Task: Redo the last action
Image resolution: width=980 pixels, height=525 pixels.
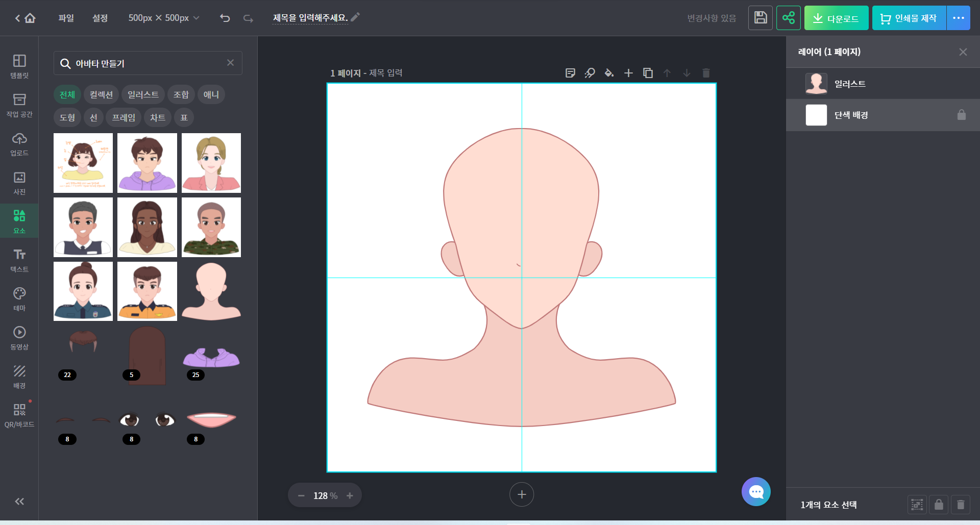Action: pos(248,18)
